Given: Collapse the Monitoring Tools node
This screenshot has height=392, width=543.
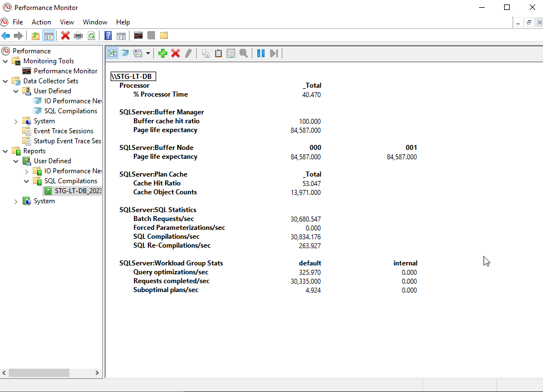Looking at the screenshot, I should (x=6, y=61).
